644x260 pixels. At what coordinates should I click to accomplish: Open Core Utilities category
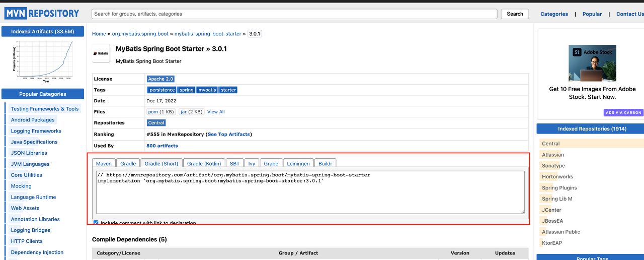click(x=27, y=175)
